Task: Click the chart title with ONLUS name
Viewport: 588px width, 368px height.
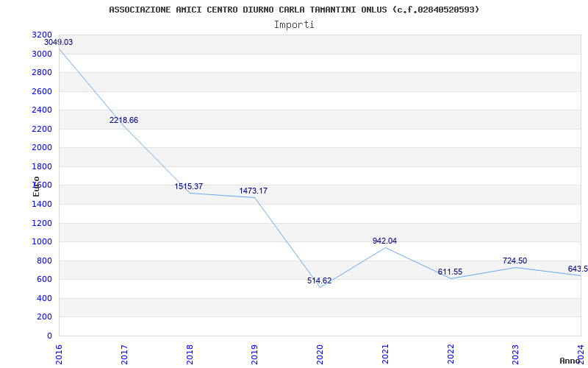Action: pyautogui.click(x=294, y=10)
